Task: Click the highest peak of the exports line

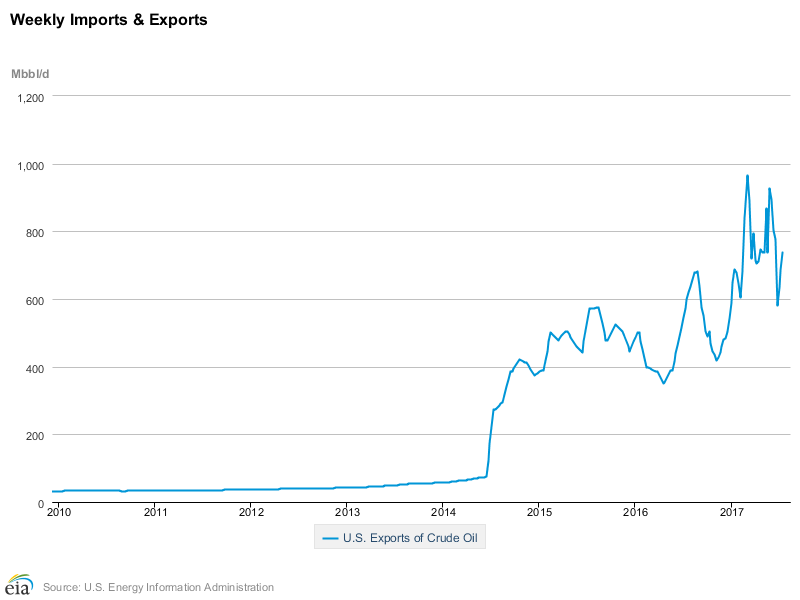Action: (747, 176)
